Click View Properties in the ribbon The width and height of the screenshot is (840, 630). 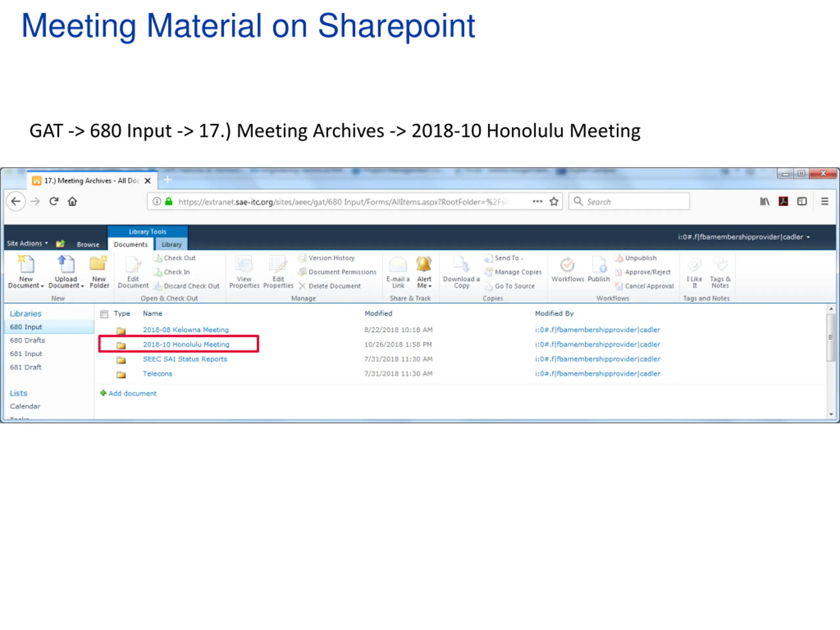click(x=244, y=271)
